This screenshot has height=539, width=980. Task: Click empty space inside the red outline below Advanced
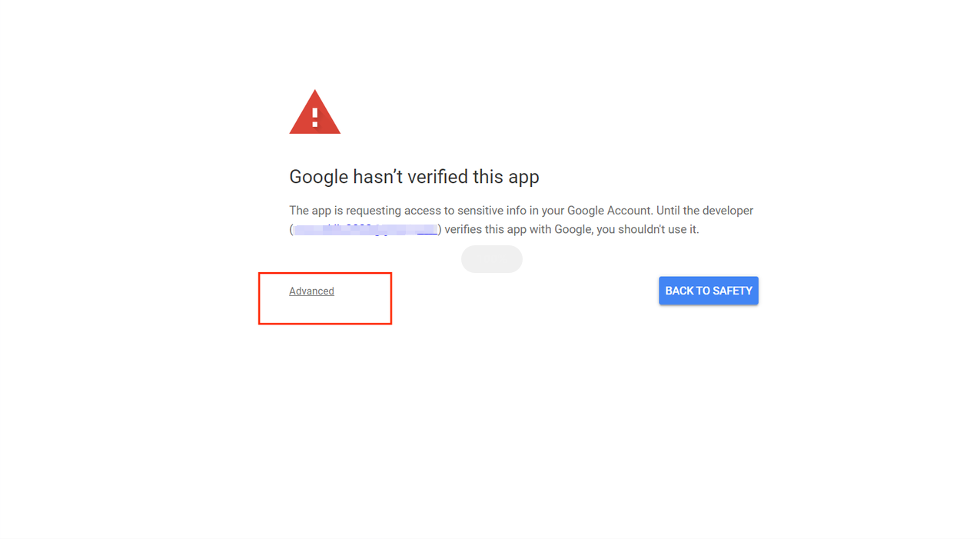tap(325, 311)
